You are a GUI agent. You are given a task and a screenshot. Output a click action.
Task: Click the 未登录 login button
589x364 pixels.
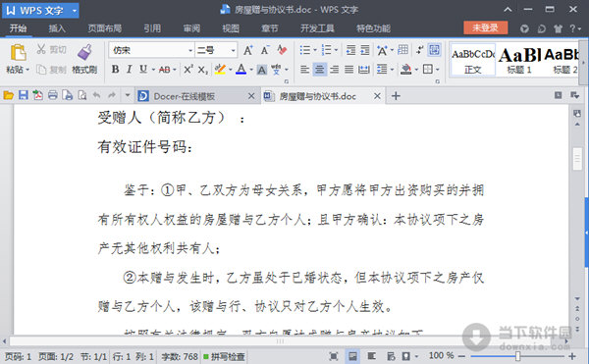point(485,27)
